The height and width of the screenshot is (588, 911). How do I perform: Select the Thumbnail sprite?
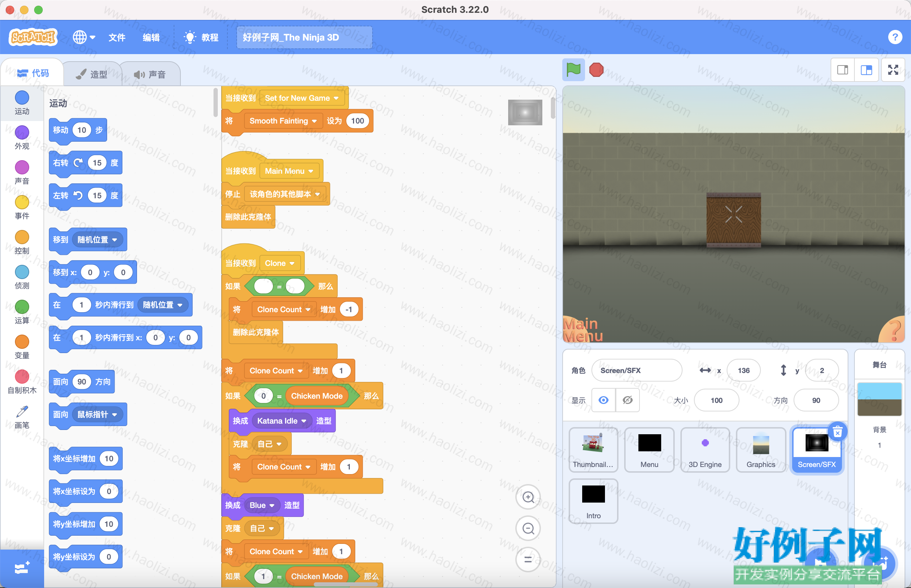tap(593, 450)
